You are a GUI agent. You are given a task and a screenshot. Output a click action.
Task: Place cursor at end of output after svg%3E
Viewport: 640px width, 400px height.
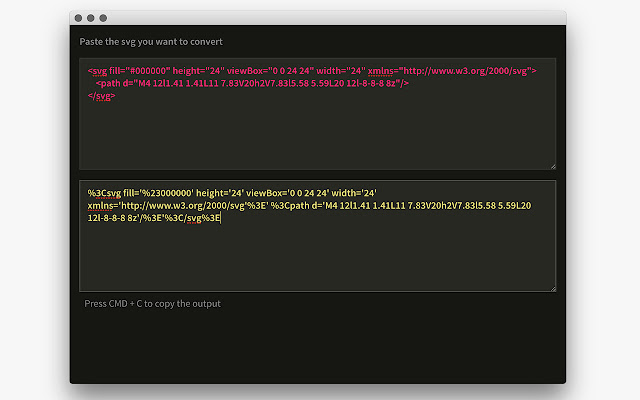[x=220, y=217]
